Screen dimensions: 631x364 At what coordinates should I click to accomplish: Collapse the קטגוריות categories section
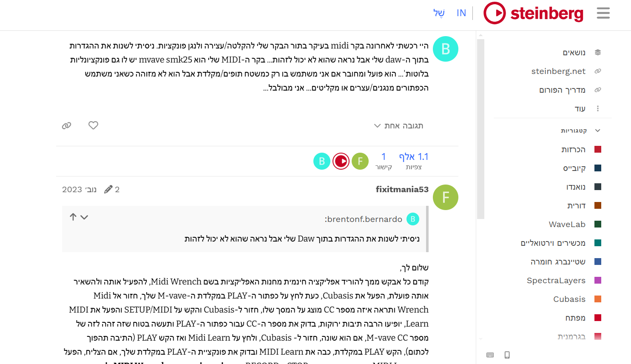tap(598, 131)
